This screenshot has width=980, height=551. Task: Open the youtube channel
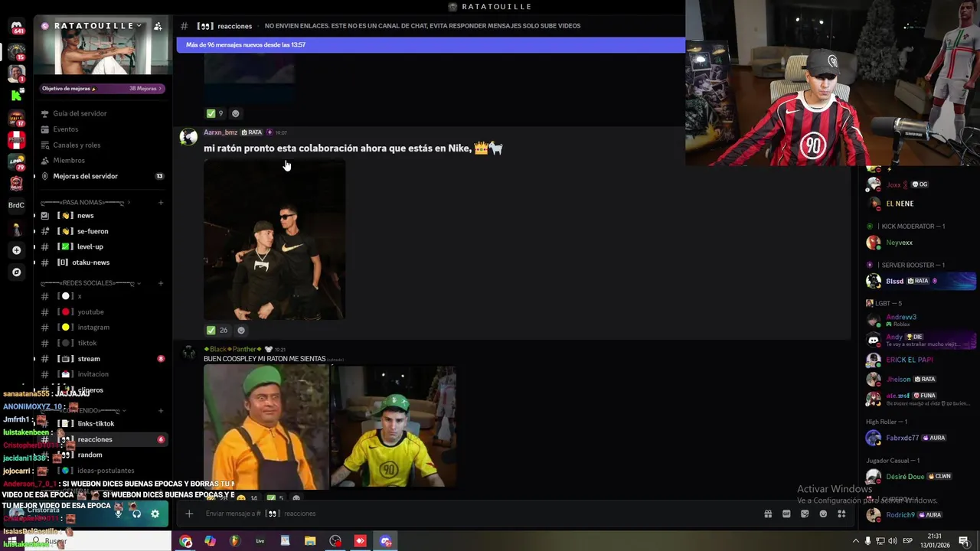pyautogui.click(x=101, y=311)
